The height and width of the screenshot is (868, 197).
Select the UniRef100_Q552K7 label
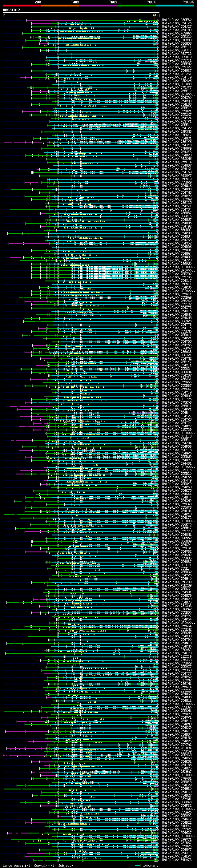177,115
